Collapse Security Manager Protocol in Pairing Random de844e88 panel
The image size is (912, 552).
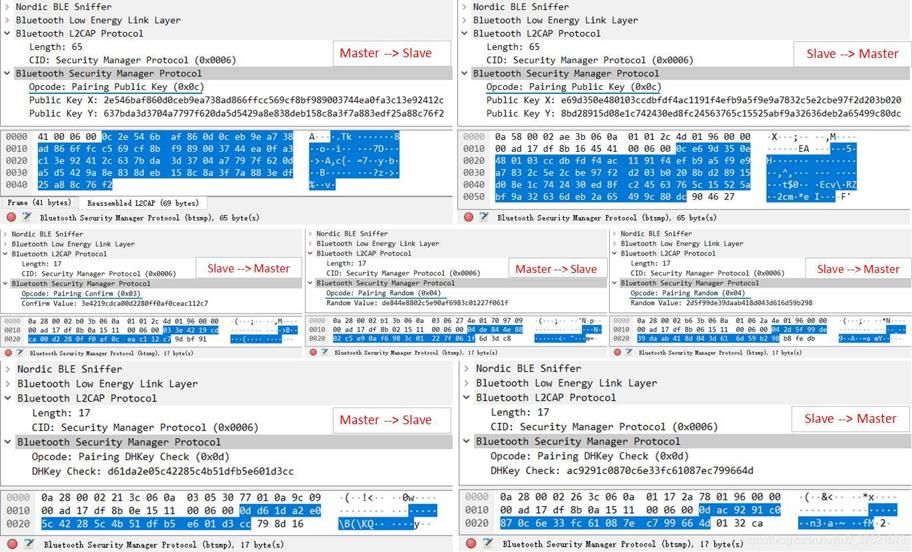pyautogui.click(x=311, y=283)
